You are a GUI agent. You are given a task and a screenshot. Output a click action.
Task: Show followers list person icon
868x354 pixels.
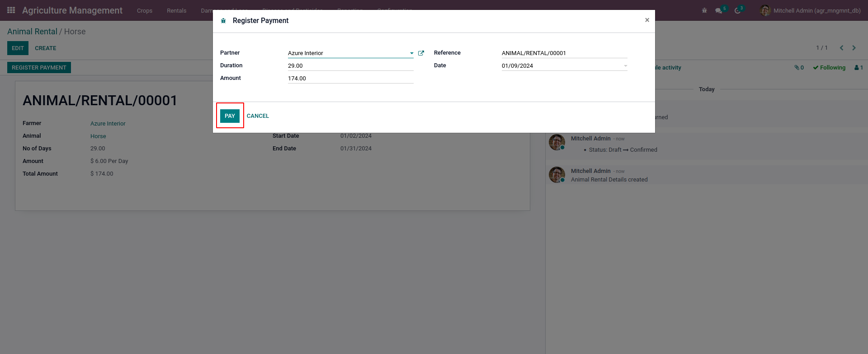859,68
